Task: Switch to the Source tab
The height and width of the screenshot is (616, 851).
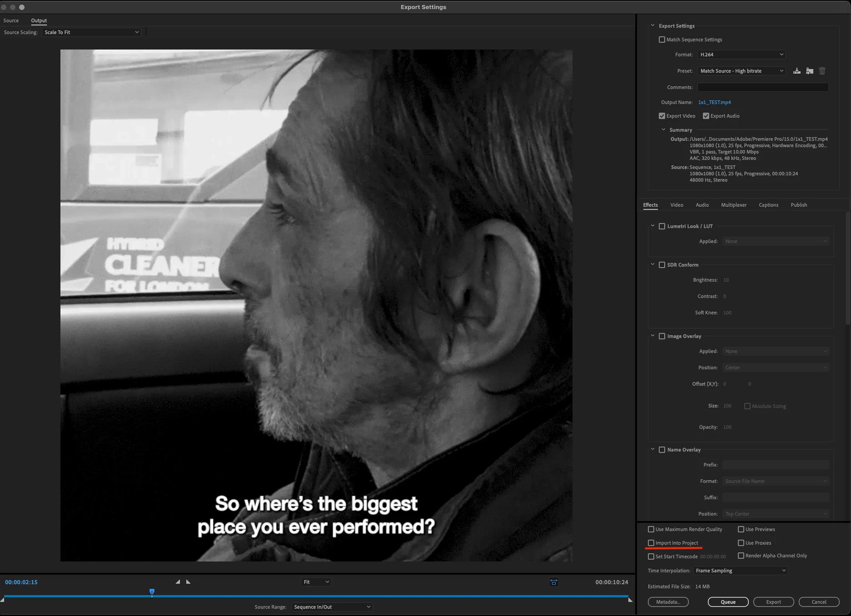Action: pyautogui.click(x=11, y=20)
